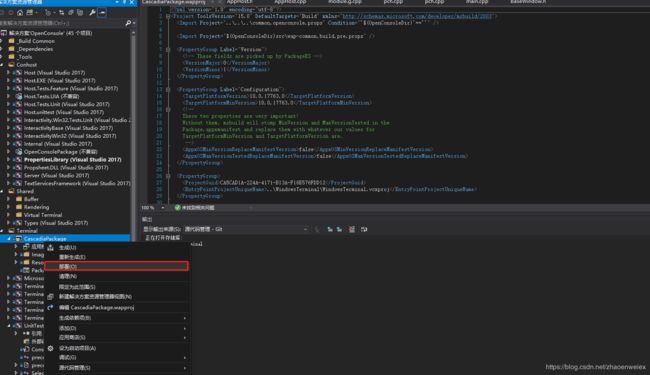Expand the Host.Tests.Feature project node

pos(8,88)
